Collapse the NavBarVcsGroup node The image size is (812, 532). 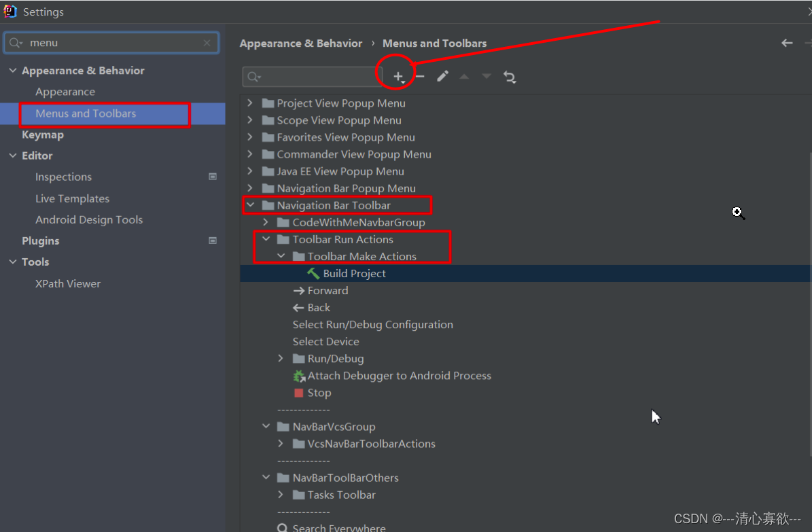click(x=266, y=426)
